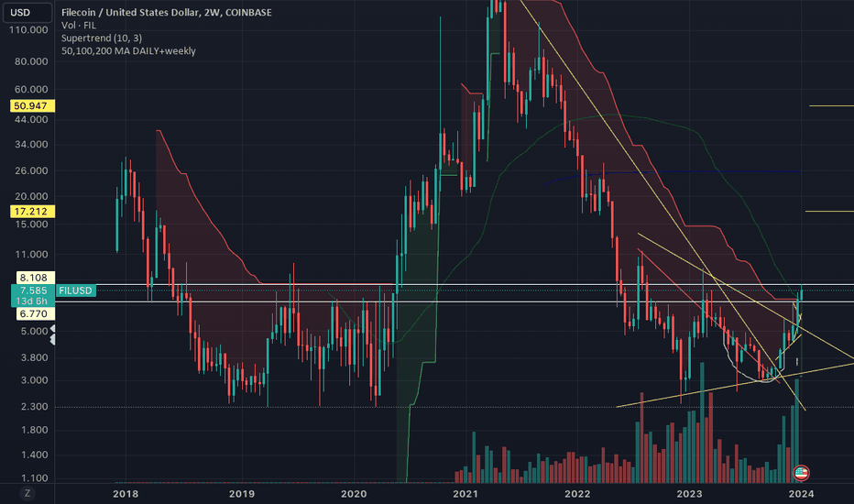
Task: Click the 1.400 price scale value
Action: 34,455
